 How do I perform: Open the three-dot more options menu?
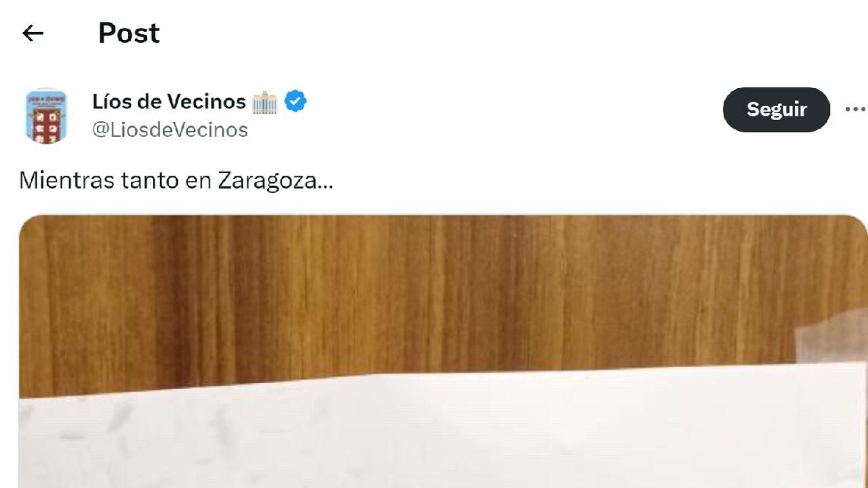(855, 109)
